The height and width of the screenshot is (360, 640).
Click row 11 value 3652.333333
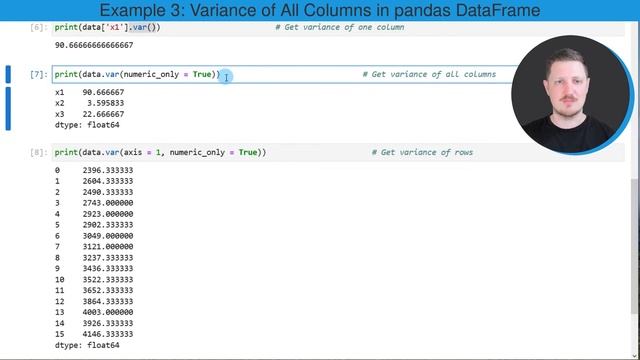[x=108, y=290]
